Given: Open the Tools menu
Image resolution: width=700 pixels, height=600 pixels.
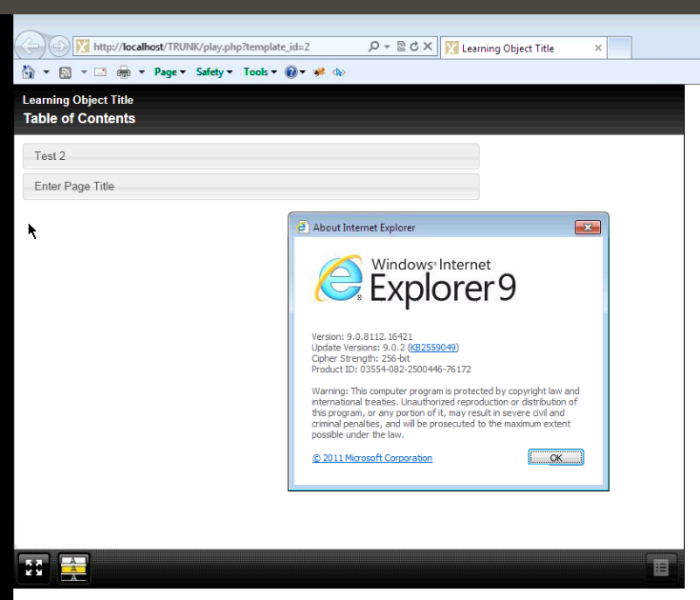Looking at the screenshot, I should tap(260, 71).
